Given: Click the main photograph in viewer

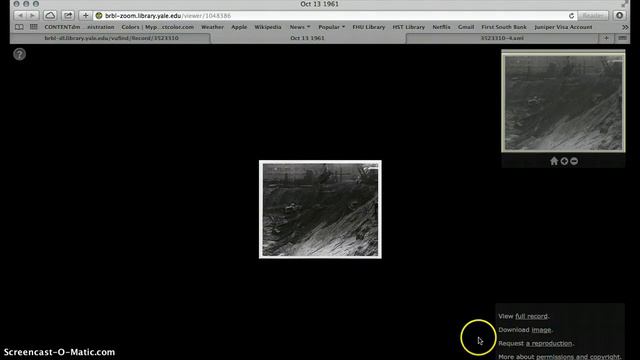Looking at the screenshot, I should tap(320, 209).
